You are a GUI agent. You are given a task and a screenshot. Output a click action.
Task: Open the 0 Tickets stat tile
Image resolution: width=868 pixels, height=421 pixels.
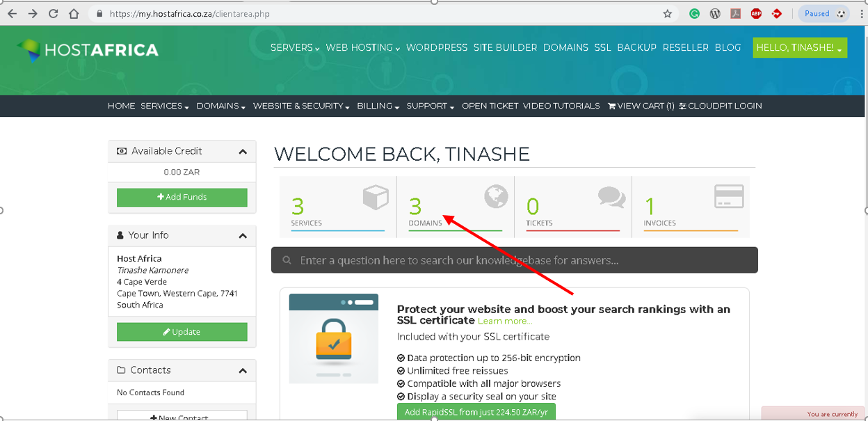[573, 207]
